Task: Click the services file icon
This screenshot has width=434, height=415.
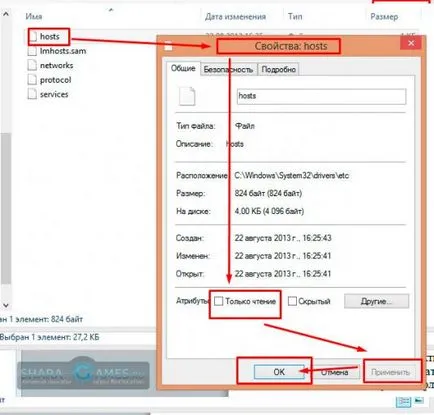Action: coord(32,94)
